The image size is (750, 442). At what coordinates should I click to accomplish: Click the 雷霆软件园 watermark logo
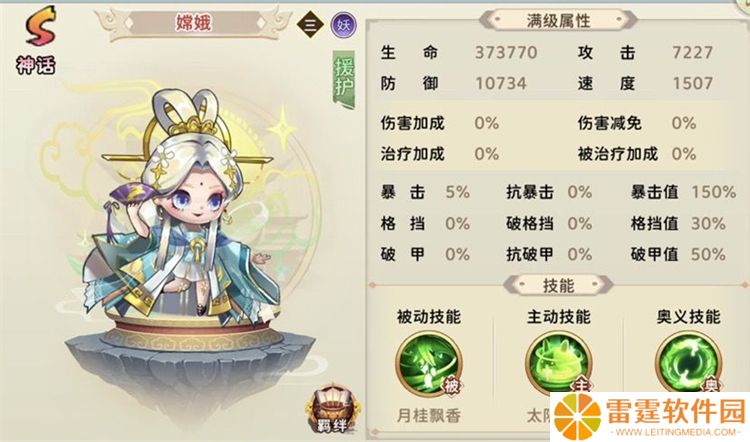[650, 416]
